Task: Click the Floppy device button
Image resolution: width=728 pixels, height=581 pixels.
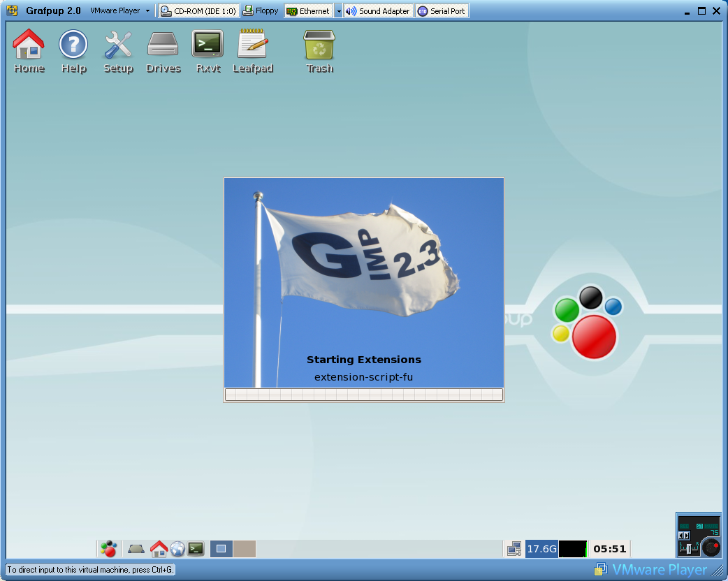Action: 261,10
